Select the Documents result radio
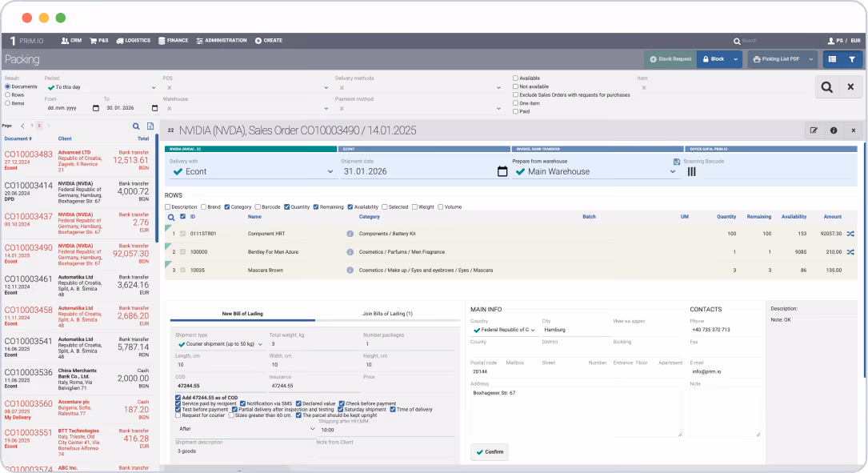Image resolution: width=868 pixels, height=473 pixels. coord(8,86)
